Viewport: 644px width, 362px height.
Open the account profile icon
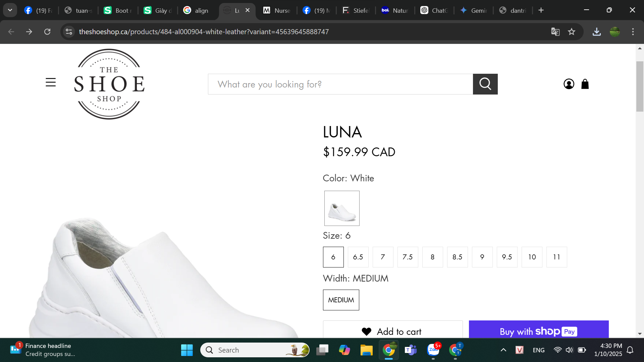pyautogui.click(x=569, y=84)
